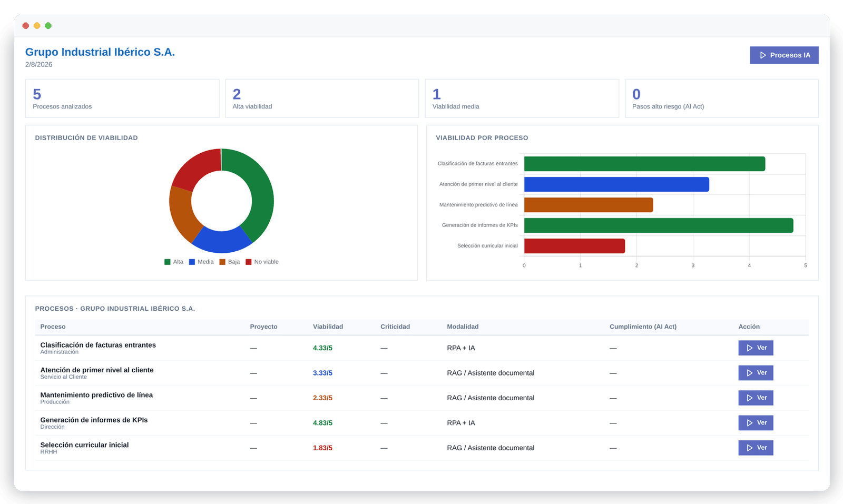This screenshot has width=843, height=504.
Task: Click the Modalidad column header
Action: tap(463, 327)
